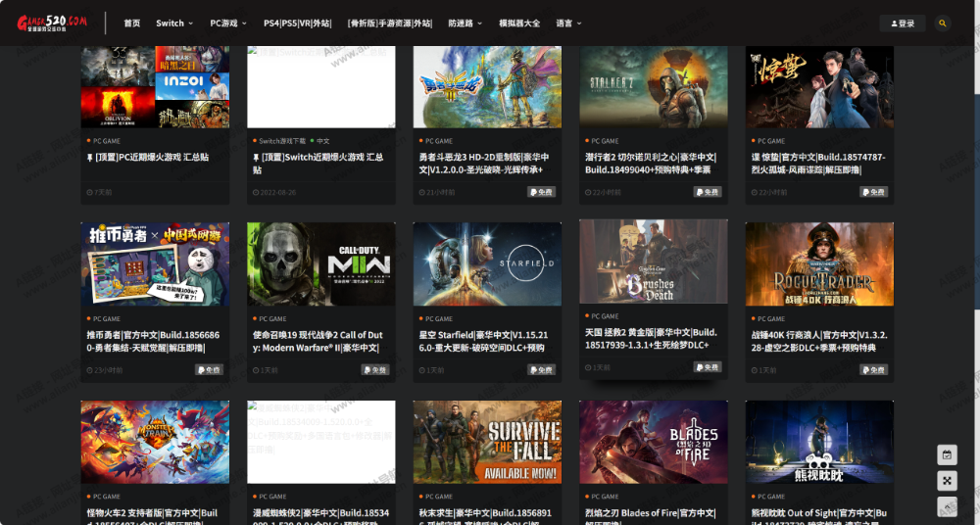Screen dimensions: 980x525
Task: Click 免费 badge on 星空 Starfield card
Action: 541,370
